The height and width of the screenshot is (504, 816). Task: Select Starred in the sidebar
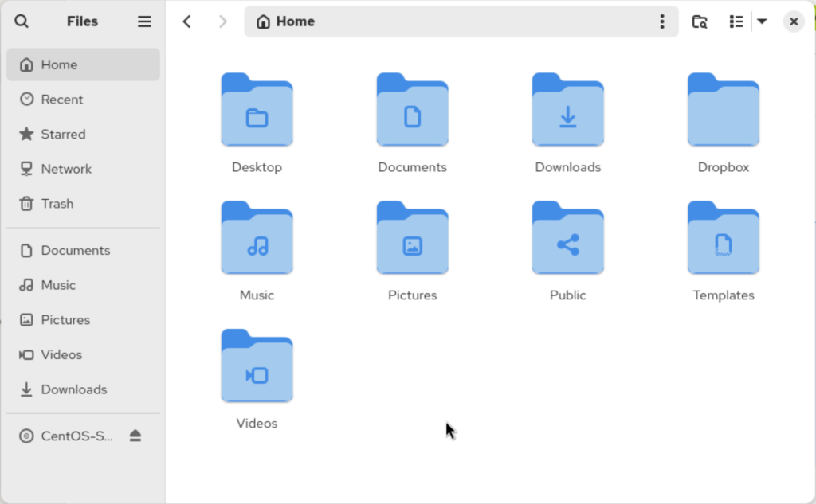click(62, 134)
